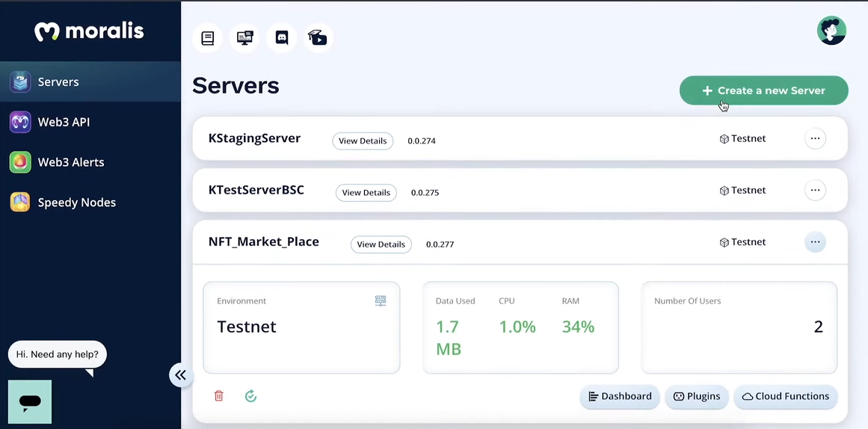
Task: Click the green restart/update server icon
Action: [250, 396]
